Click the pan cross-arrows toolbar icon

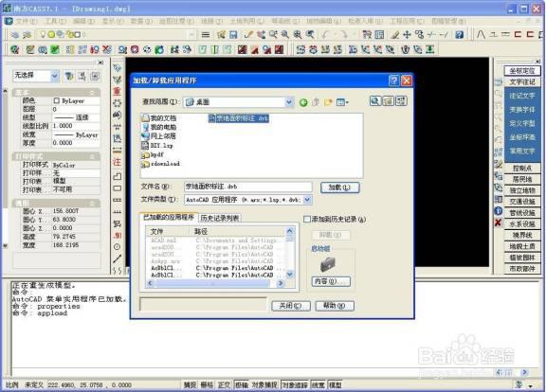pyautogui.click(x=407, y=34)
